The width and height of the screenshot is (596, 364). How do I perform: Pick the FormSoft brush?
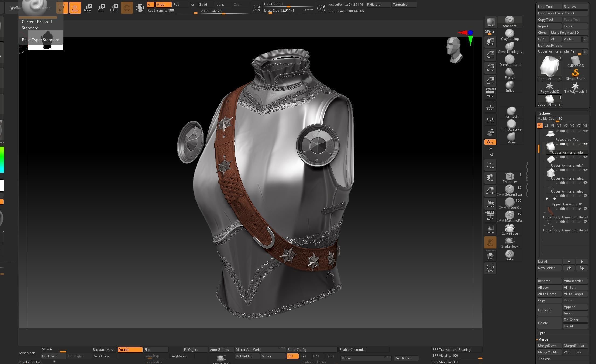pyautogui.click(x=511, y=113)
